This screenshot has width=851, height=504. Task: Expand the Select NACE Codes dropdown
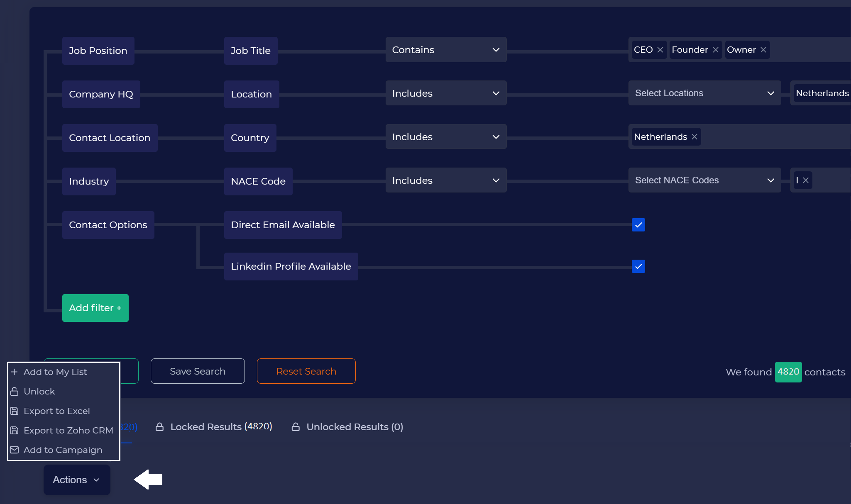704,180
